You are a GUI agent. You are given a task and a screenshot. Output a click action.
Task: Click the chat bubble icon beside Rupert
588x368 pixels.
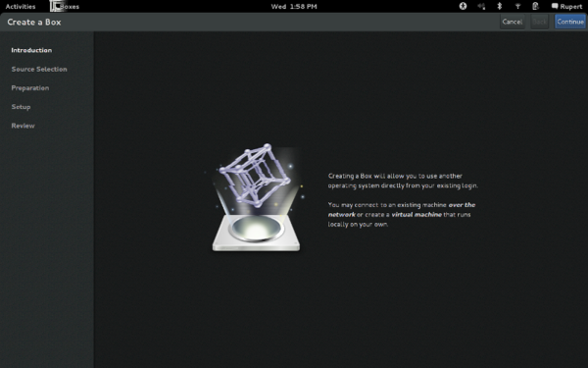[555, 6]
